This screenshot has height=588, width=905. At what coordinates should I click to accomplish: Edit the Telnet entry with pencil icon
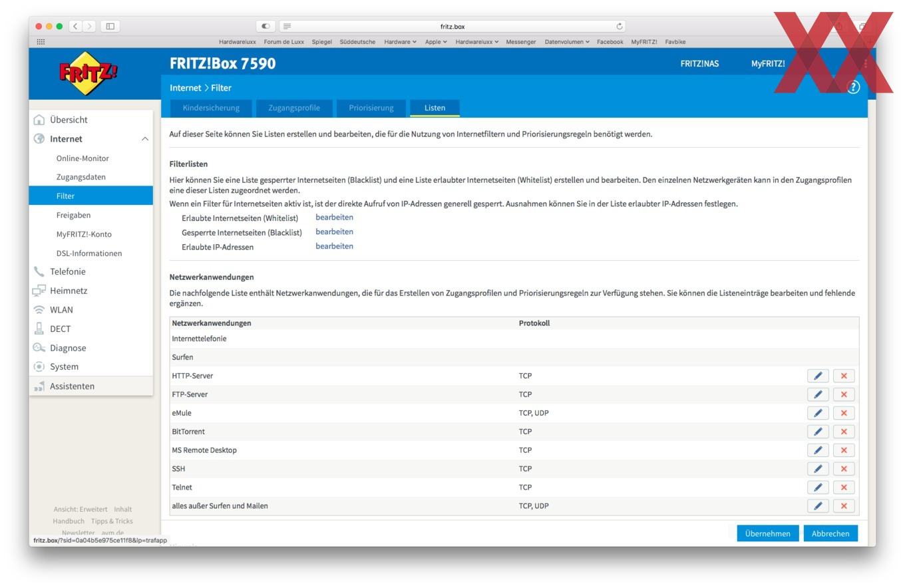pyautogui.click(x=818, y=488)
